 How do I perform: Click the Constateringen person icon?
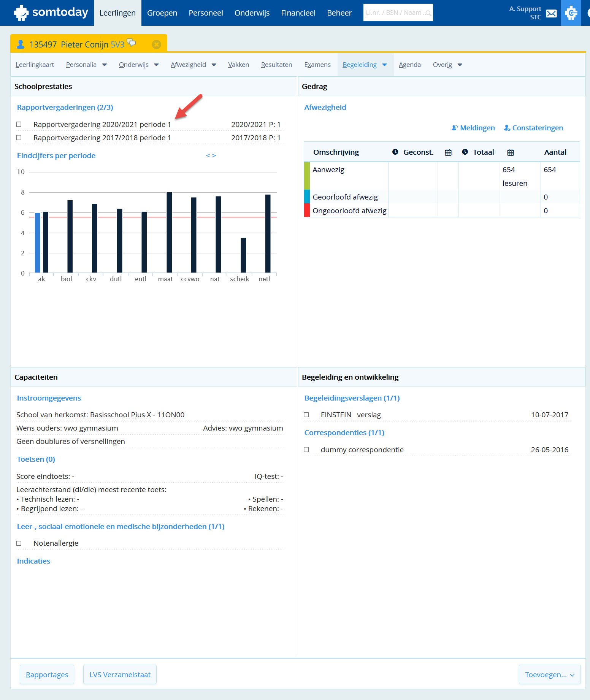(x=507, y=128)
